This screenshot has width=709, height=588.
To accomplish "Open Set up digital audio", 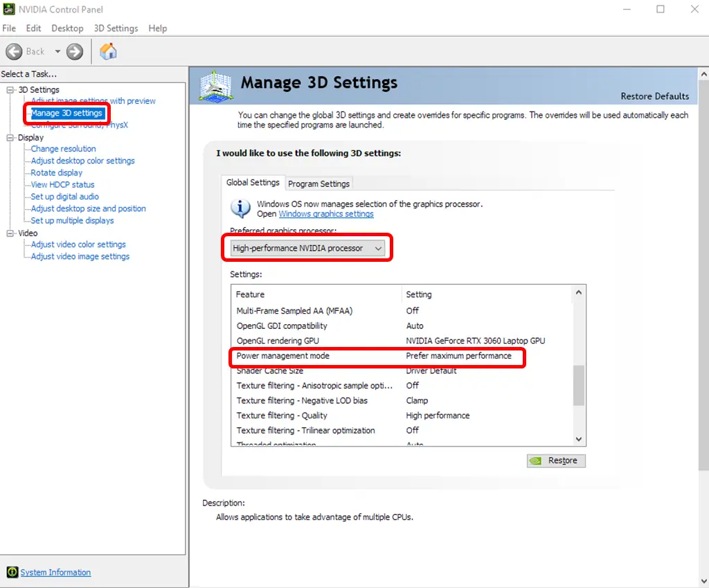I will pos(64,196).
